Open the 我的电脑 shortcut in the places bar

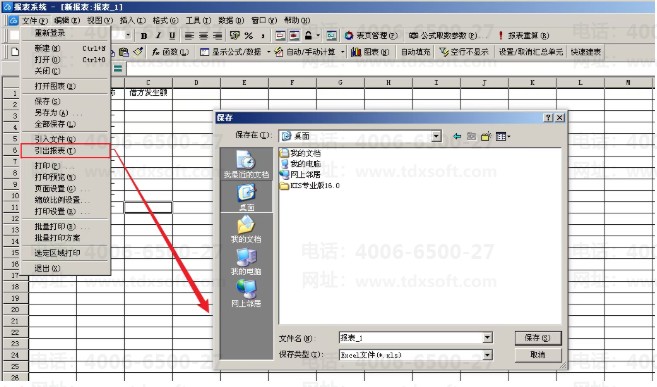246,261
